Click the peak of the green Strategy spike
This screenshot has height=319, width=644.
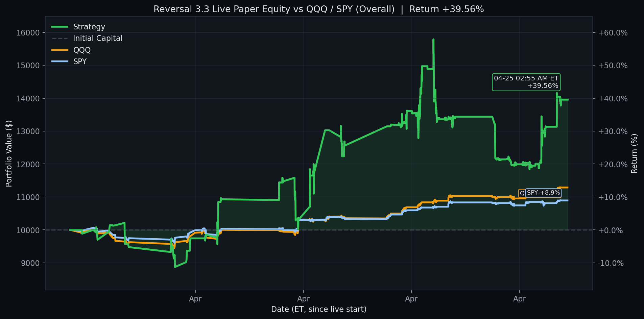click(433, 40)
